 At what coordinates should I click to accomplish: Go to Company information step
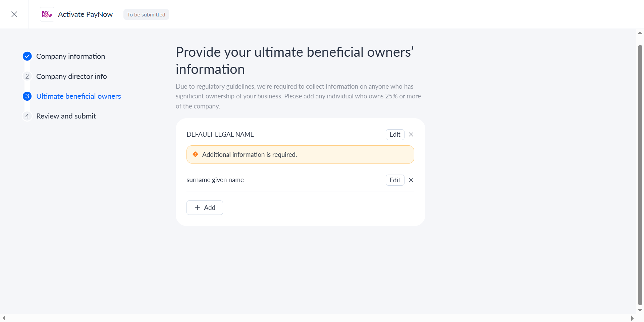(x=70, y=56)
